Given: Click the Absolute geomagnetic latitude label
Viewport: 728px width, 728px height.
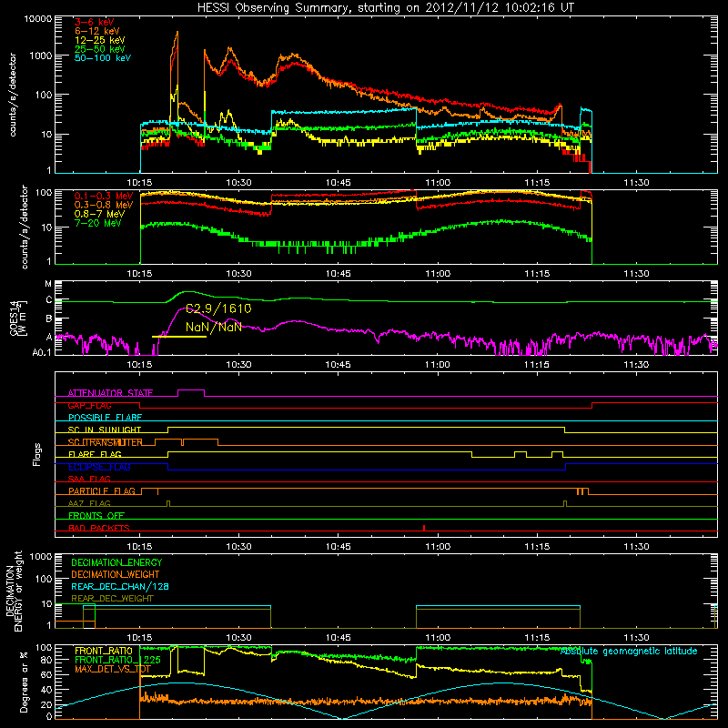Looking at the screenshot, I should 629,652.
